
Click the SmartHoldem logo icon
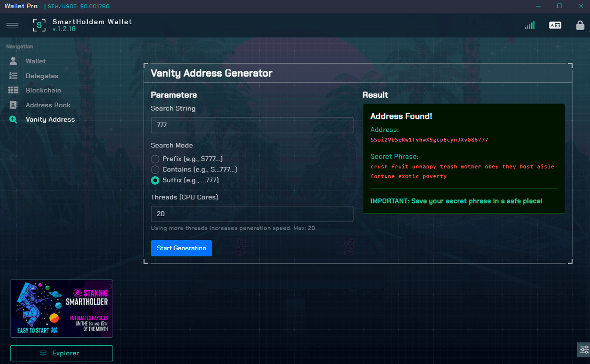click(x=39, y=25)
